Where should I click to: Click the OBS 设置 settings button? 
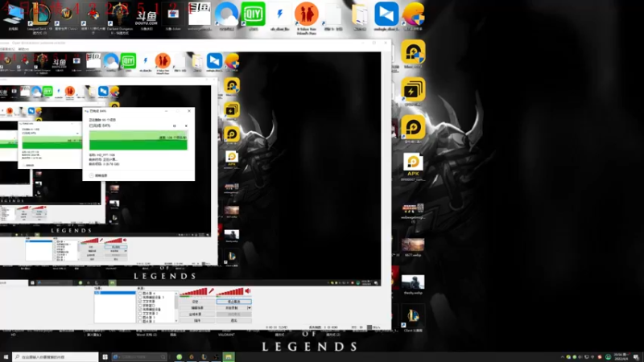[196, 302]
